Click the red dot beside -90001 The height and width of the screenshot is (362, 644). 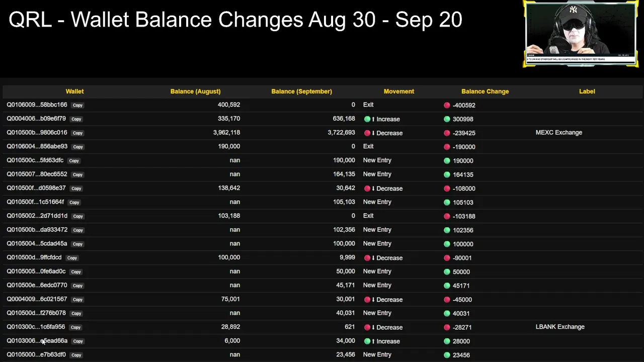tap(447, 258)
